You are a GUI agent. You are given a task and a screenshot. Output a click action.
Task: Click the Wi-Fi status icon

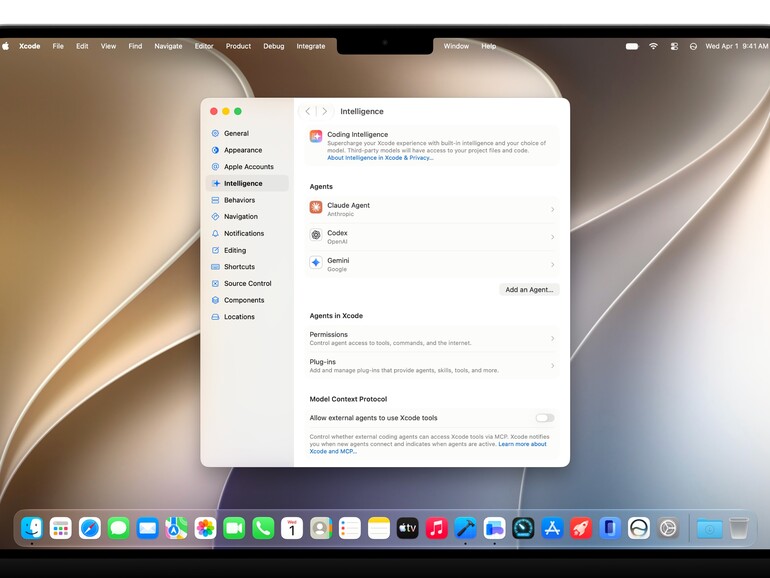pos(653,46)
